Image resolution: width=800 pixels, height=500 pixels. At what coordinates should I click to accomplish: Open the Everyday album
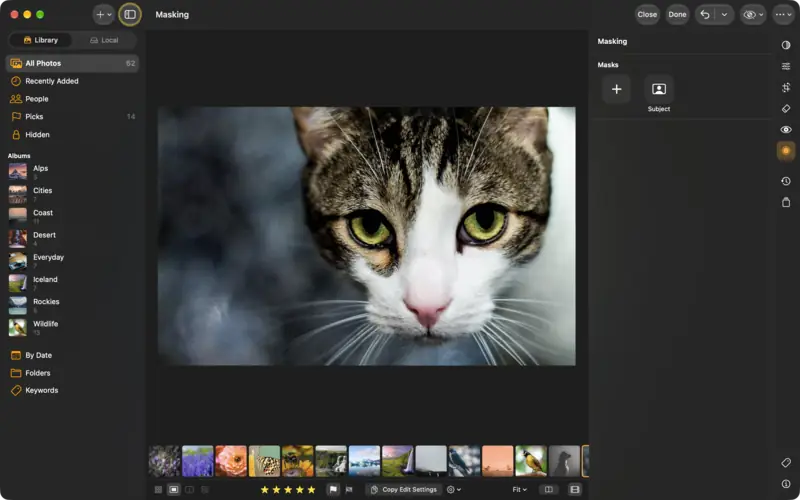click(72, 260)
